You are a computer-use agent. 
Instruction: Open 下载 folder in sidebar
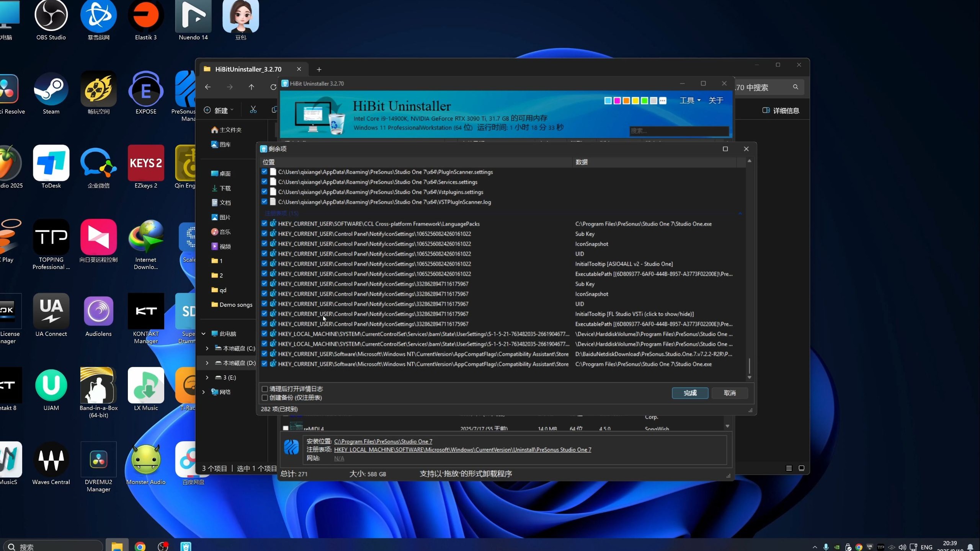coord(221,188)
